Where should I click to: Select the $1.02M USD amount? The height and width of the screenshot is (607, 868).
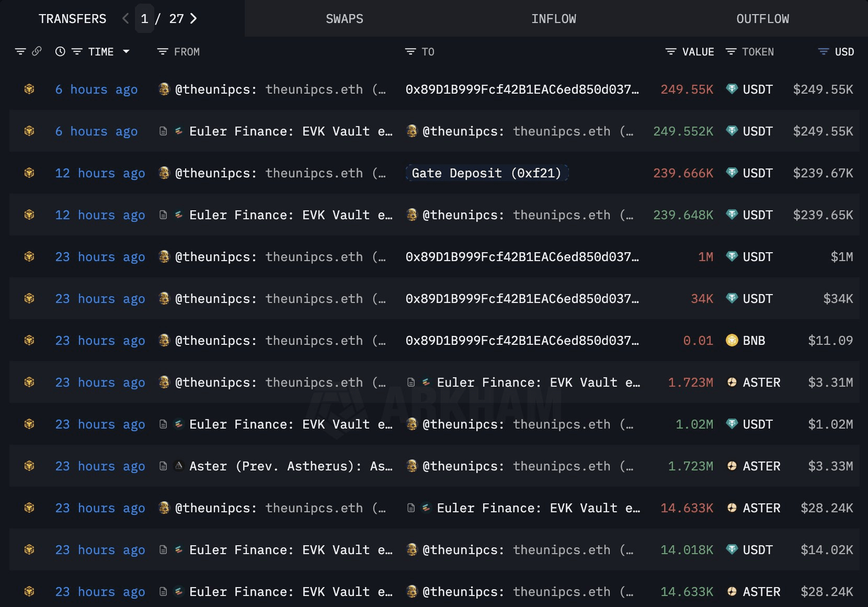pyautogui.click(x=830, y=424)
